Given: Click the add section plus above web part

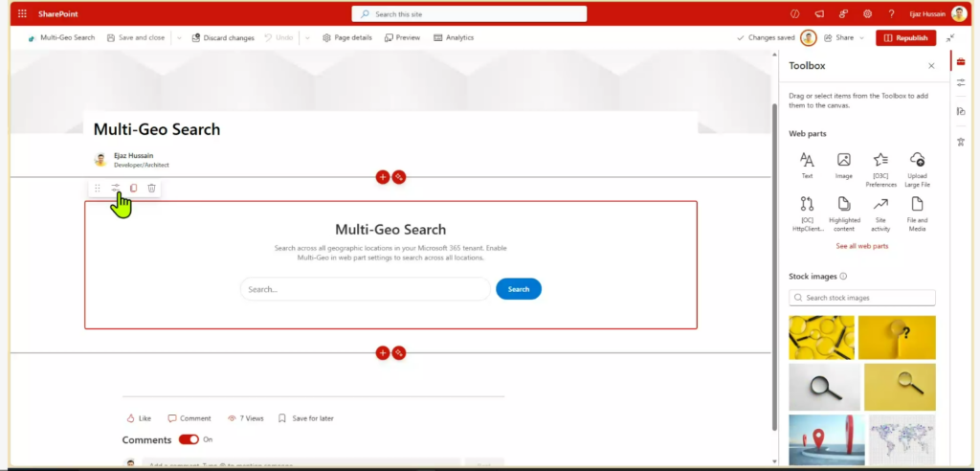Looking at the screenshot, I should (383, 177).
